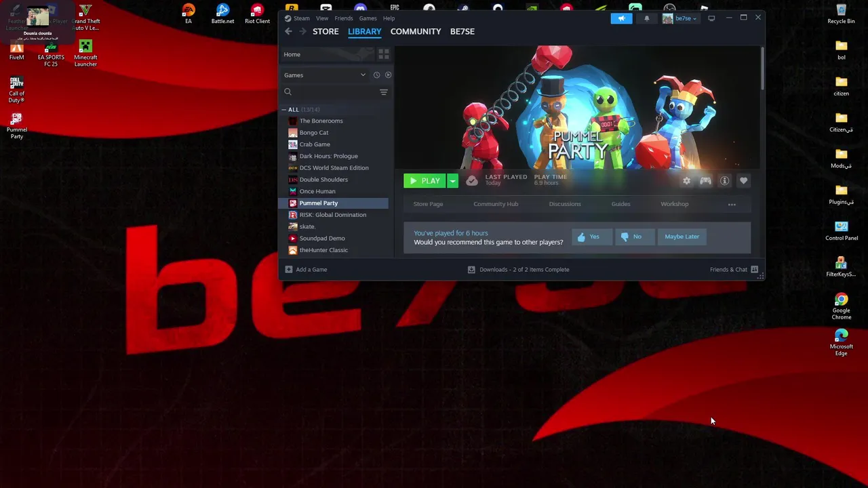Click the Steam forward navigation arrow
868x488 pixels.
tap(302, 31)
